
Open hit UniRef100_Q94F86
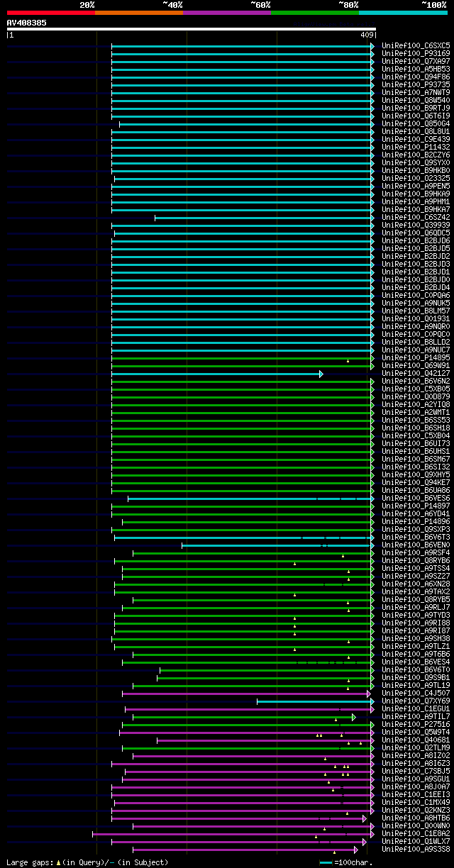coord(416,77)
